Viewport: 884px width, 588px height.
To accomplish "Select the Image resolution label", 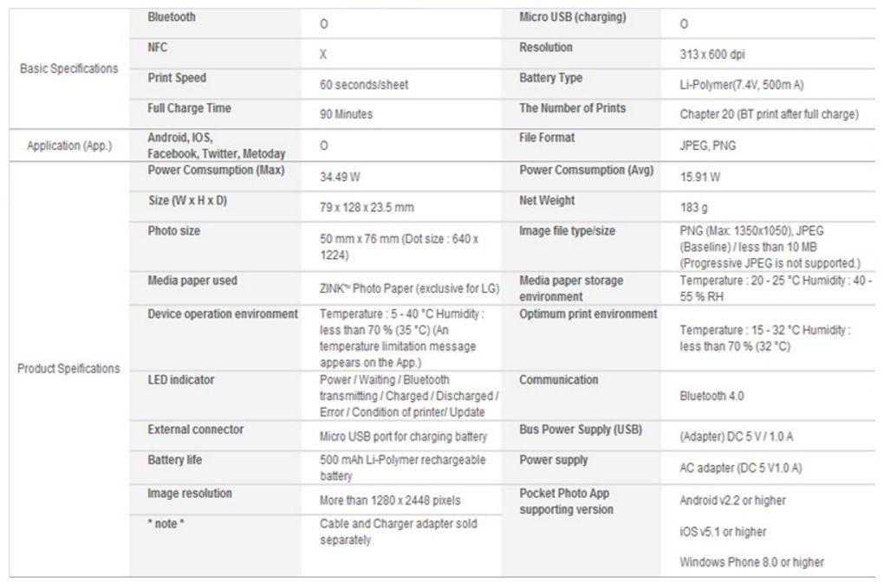I will click(190, 493).
